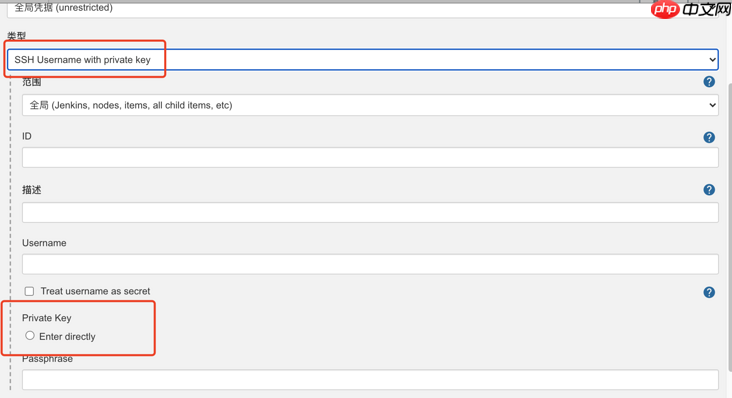Open the 描述 description help icon

click(x=709, y=189)
